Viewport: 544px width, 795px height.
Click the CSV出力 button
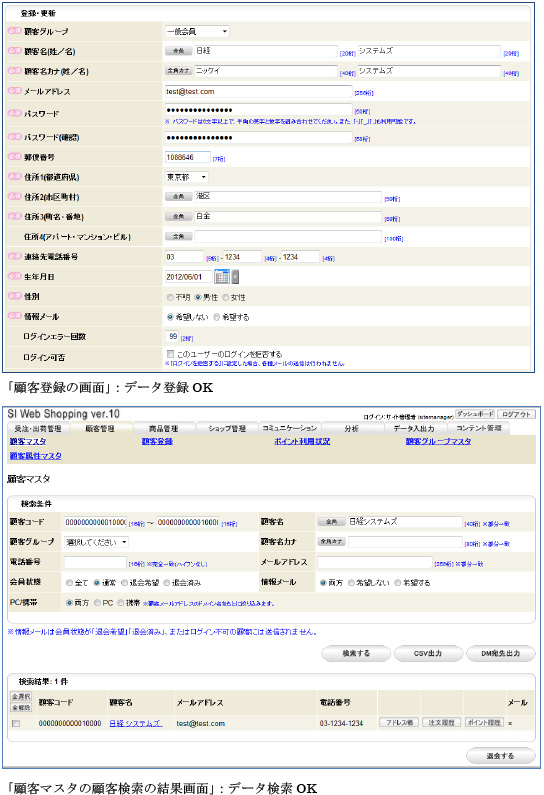pos(428,654)
